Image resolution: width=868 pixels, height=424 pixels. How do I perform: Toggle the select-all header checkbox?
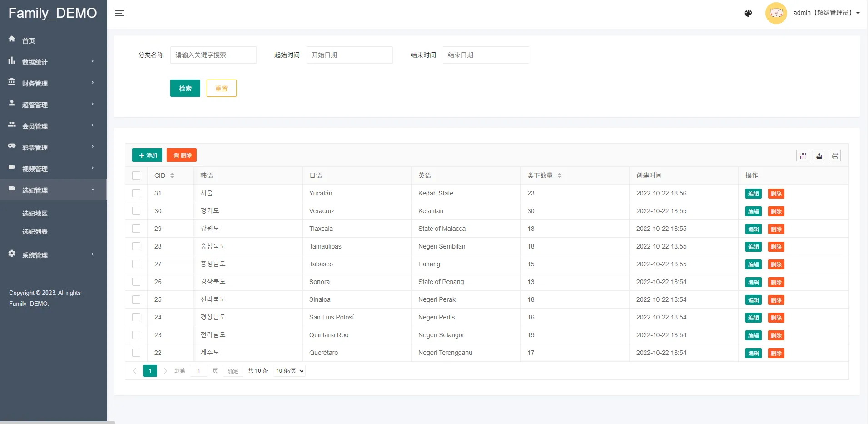(x=136, y=175)
